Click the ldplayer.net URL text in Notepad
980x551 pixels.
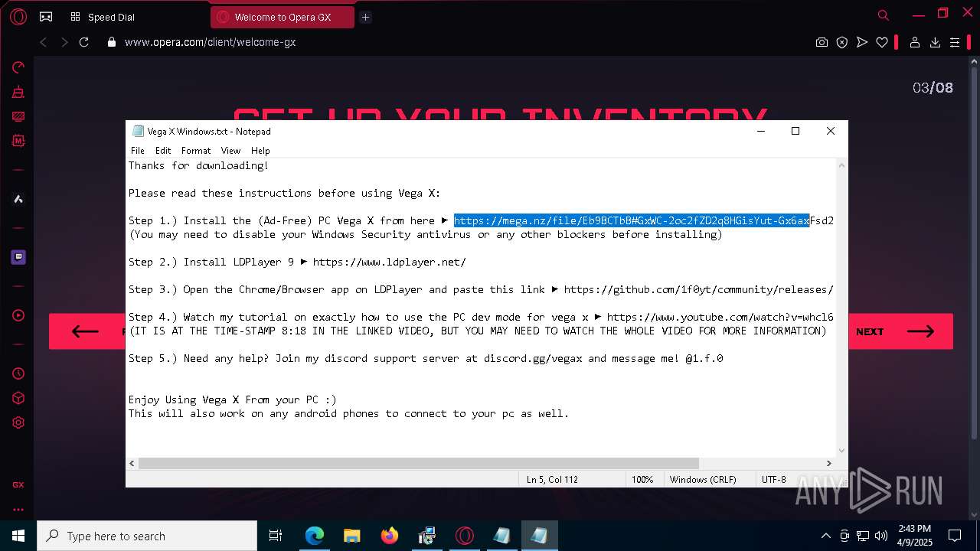tap(389, 262)
